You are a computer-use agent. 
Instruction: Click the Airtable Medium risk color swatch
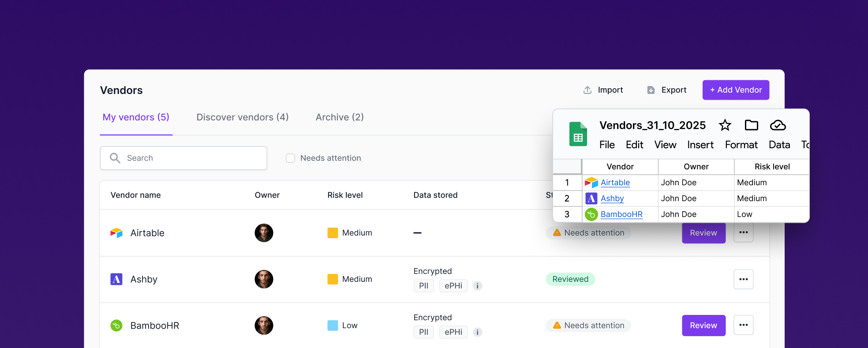(x=333, y=233)
